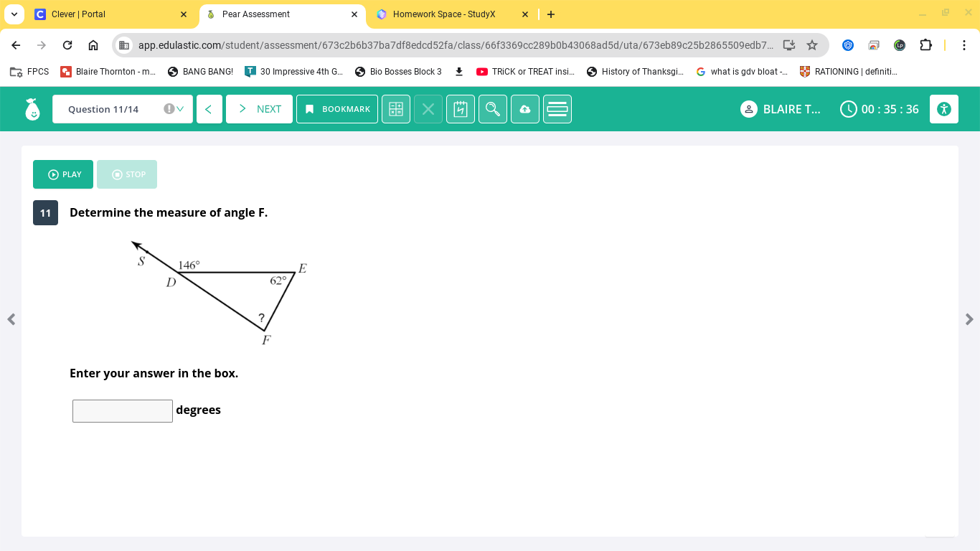
Task: Click 'Determine the measure of angle F.' text
Action: click(169, 212)
